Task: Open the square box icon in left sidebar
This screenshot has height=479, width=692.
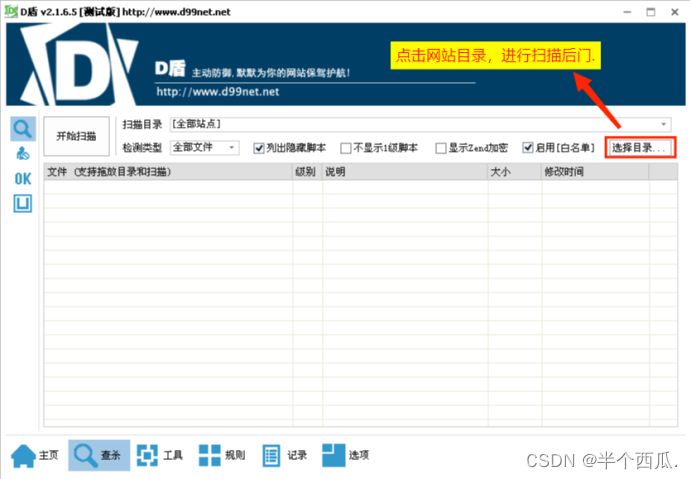Action: (x=23, y=204)
